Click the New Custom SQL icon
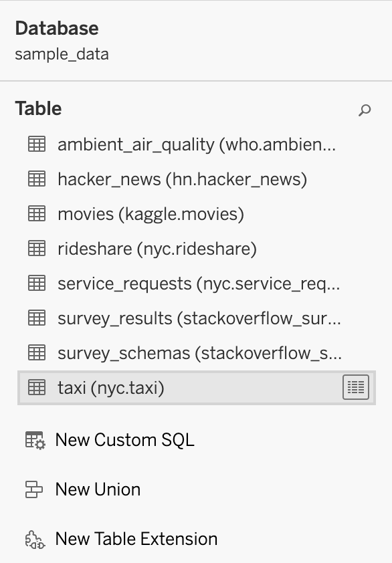The width and height of the screenshot is (392, 563). (x=35, y=440)
